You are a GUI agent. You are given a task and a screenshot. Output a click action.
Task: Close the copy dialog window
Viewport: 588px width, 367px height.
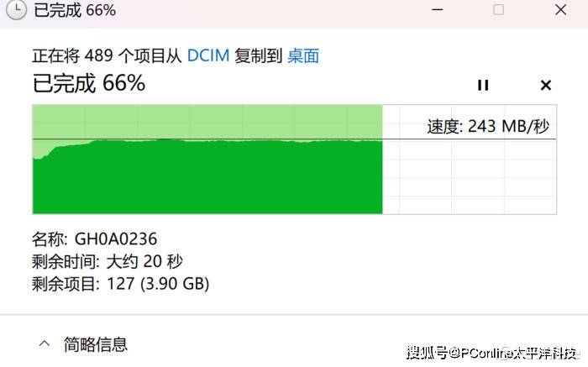(x=560, y=10)
